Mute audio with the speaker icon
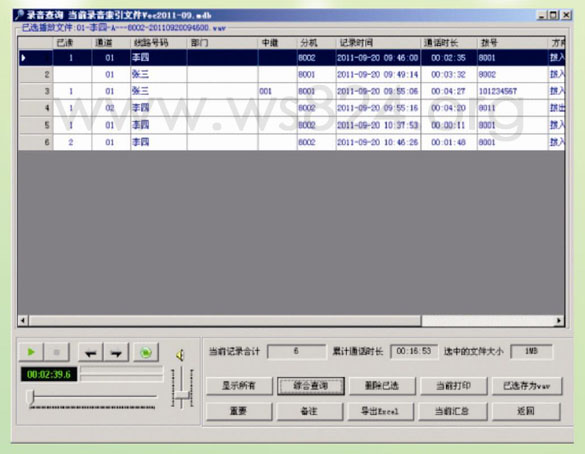Screen dimensions: 585x454 pyautogui.click(x=180, y=354)
